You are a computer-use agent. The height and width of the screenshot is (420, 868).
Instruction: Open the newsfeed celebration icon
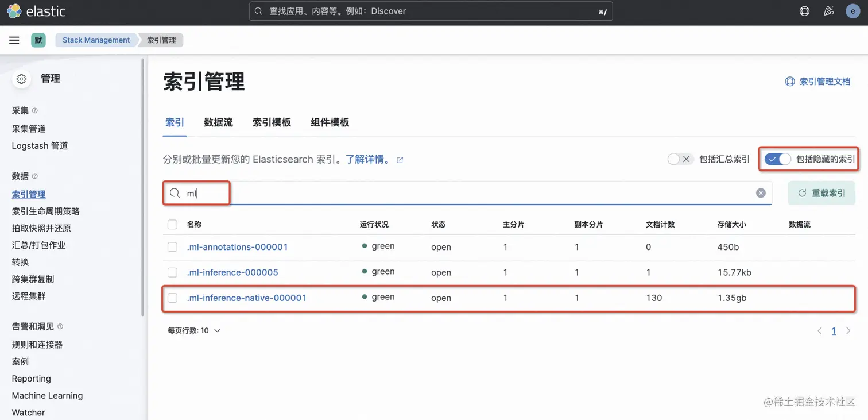(828, 11)
